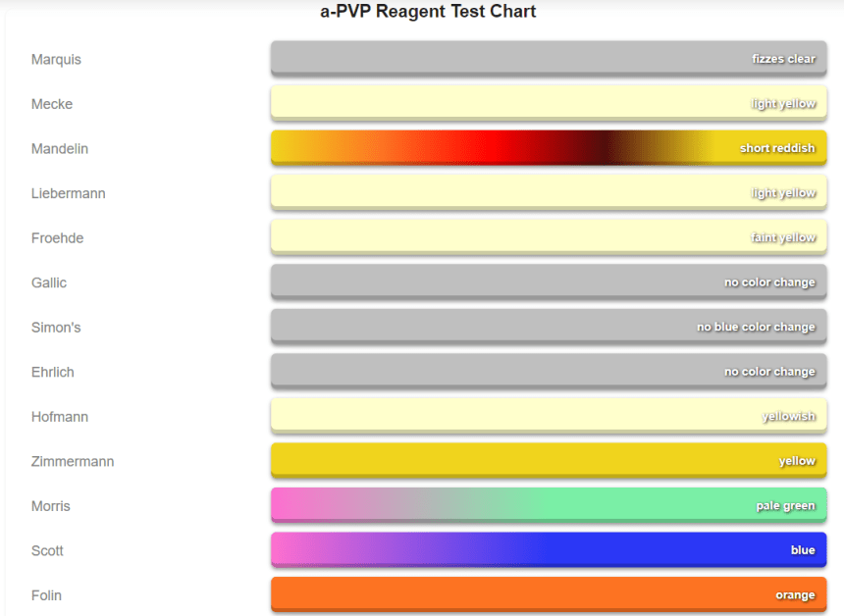Select the Mecke light yellow result bar
This screenshot has width=844, height=616.
pyautogui.click(x=548, y=103)
